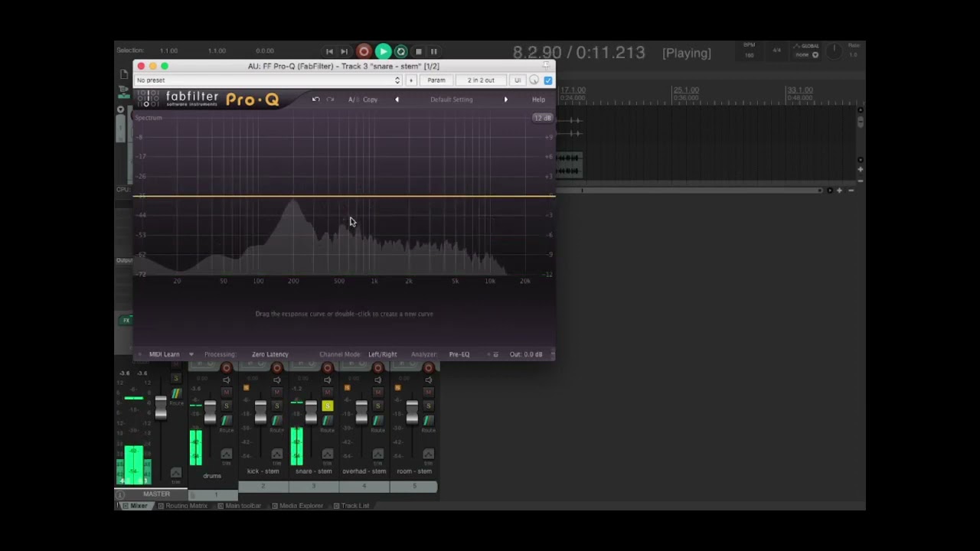Mute the snare - stem track

click(327, 393)
